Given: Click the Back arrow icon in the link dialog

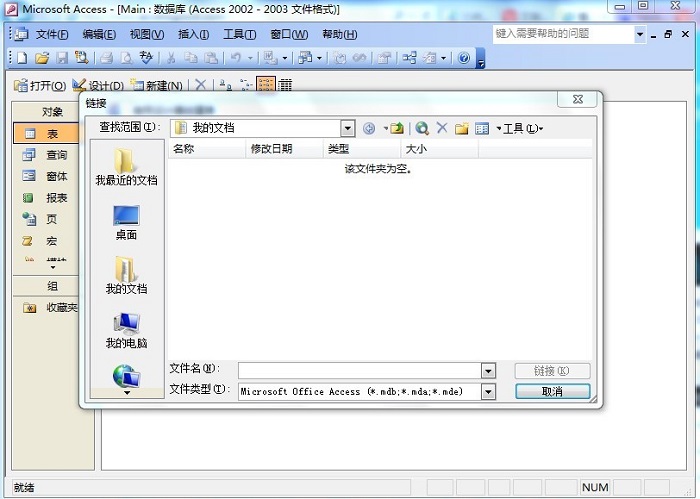Looking at the screenshot, I should coord(369,129).
